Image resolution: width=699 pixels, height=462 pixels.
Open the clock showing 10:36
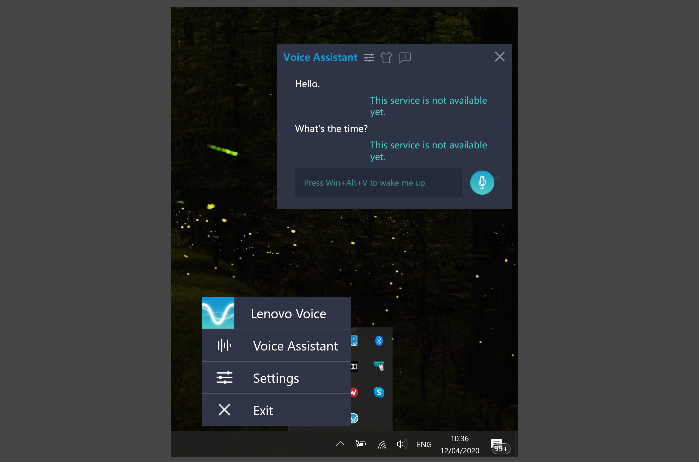tap(460, 444)
